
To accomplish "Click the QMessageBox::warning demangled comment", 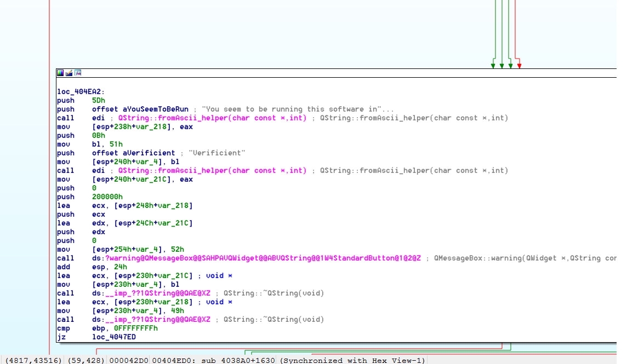I will (525, 259).
